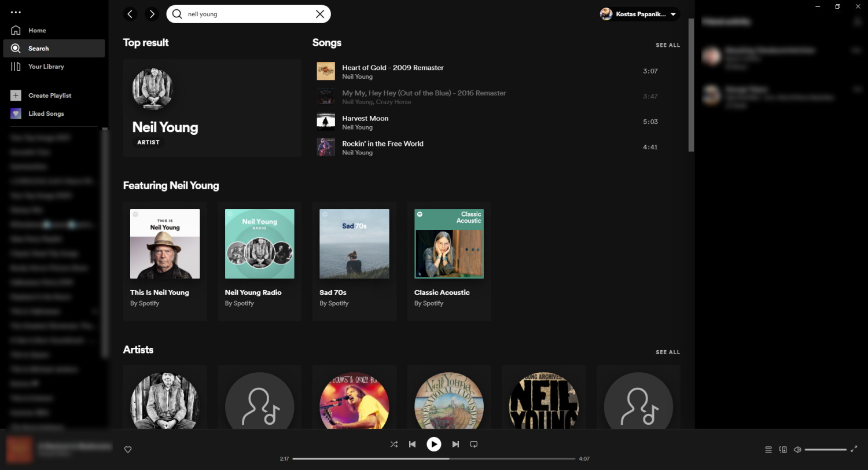Minimize the Spotify window
Viewport: 868px width, 470px height.
point(818,6)
